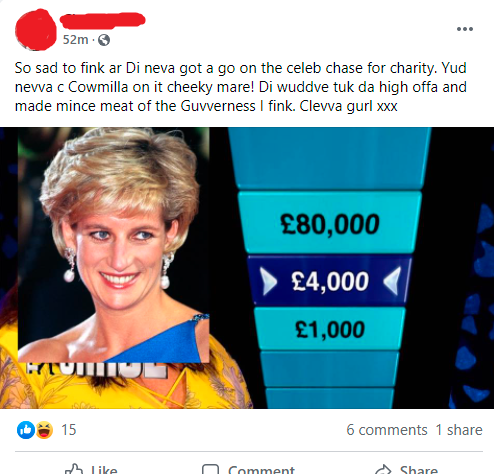This screenshot has height=474, width=494.
Task: Open the attached post image
Action: [247, 268]
